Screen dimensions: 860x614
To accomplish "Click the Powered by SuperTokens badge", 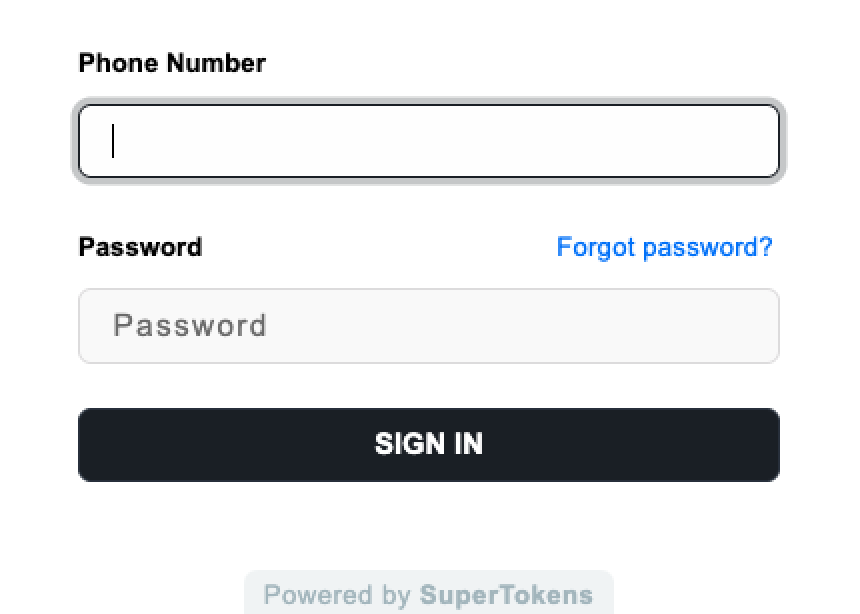I will coord(428,595).
